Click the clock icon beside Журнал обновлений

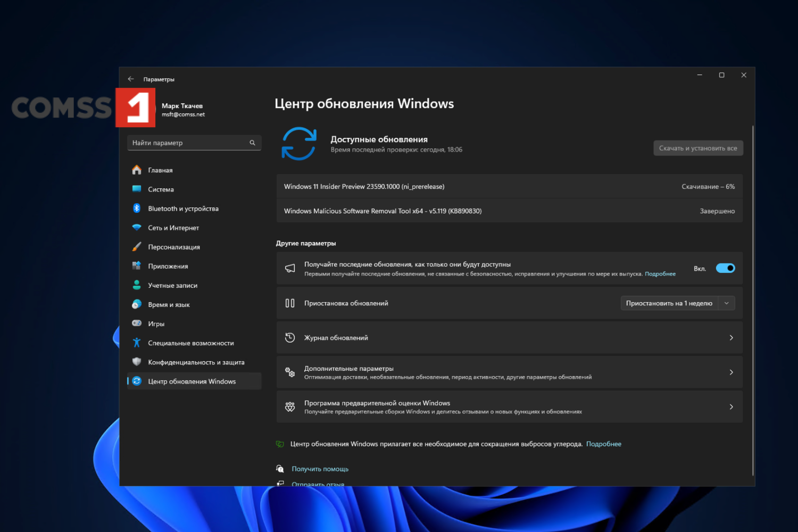pos(290,337)
